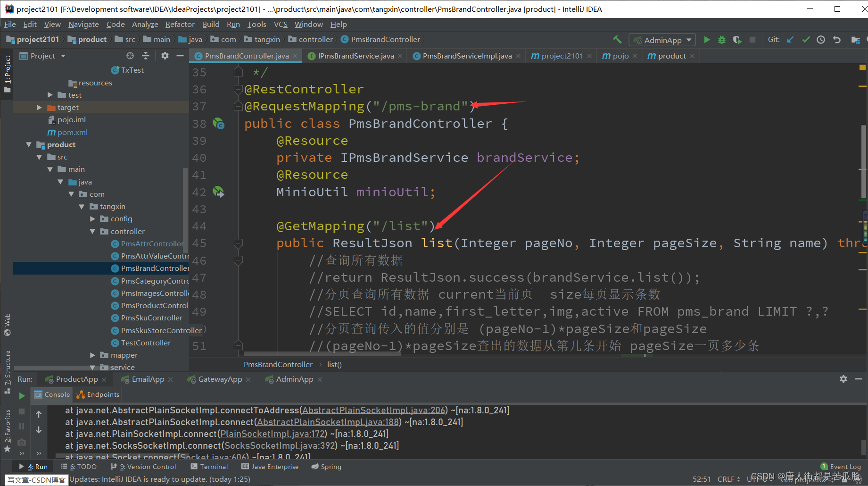Click the editor vertical scrollbar
868x486 pixels.
(x=864, y=162)
